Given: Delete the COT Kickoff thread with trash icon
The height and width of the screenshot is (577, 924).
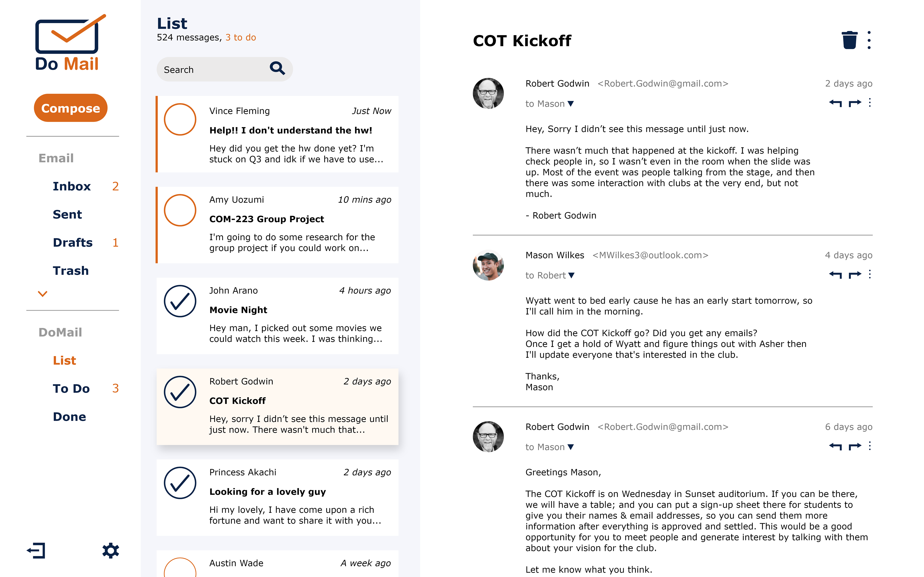Looking at the screenshot, I should 849,40.
